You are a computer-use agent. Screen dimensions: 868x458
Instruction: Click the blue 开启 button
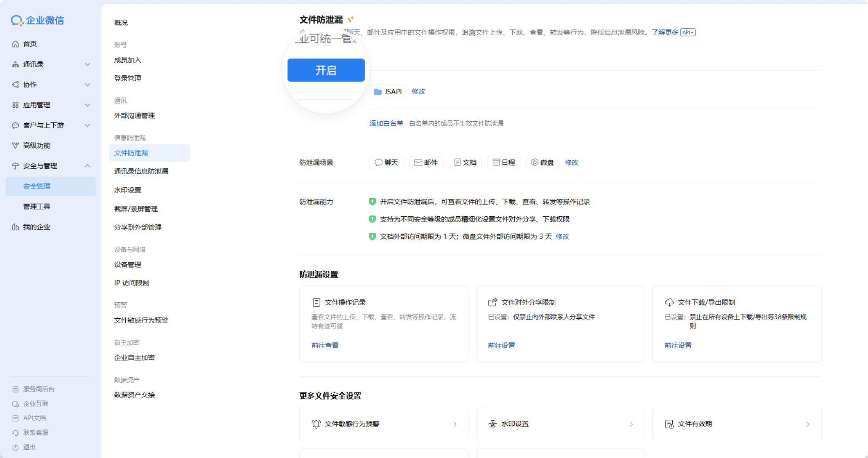[326, 70]
